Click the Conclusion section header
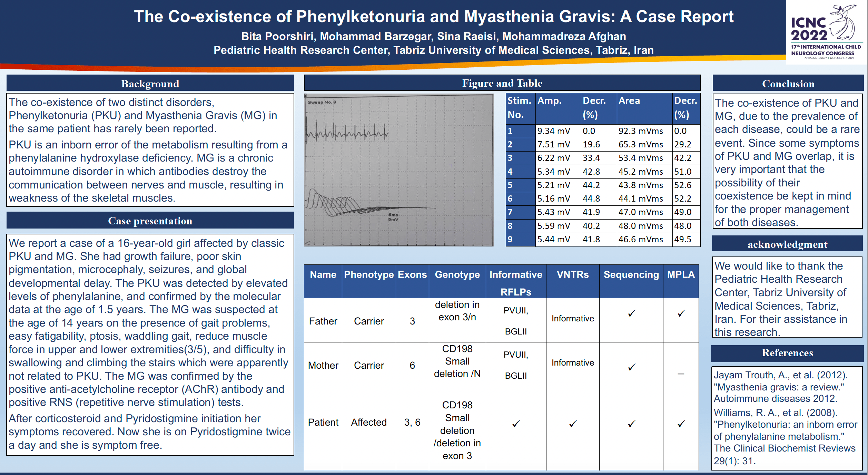This screenshot has height=475, width=868. tap(788, 83)
